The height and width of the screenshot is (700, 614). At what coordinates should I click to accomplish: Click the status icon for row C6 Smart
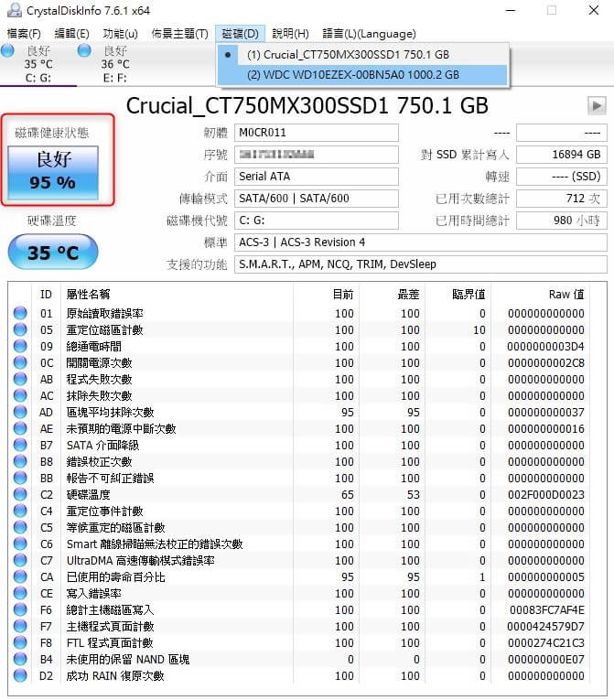click(x=20, y=544)
